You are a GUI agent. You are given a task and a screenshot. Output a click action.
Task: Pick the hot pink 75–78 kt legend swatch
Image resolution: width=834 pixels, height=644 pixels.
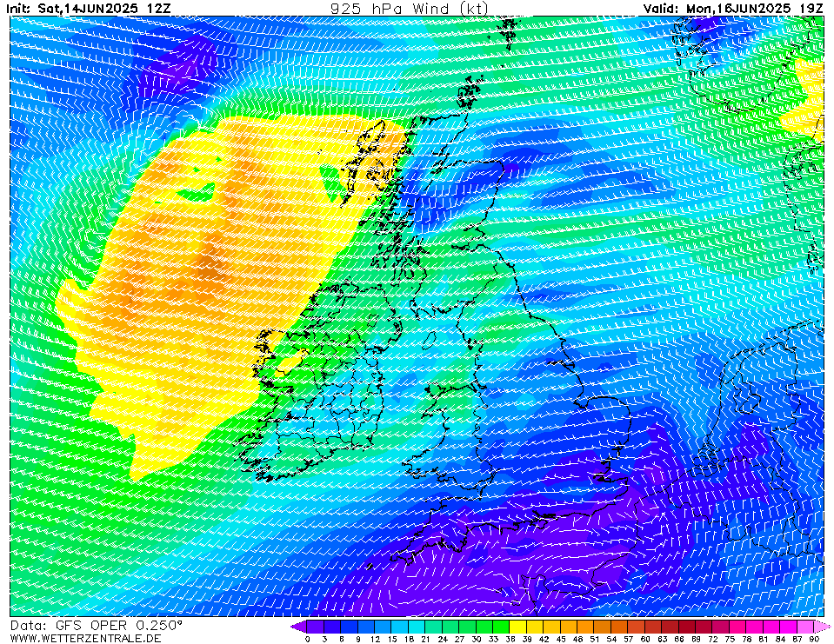pos(738,627)
